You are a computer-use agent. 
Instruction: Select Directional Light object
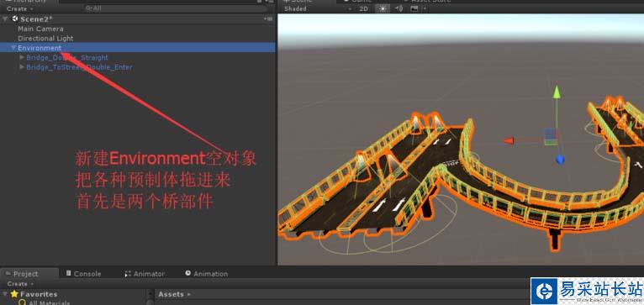[x=45, y=38]
